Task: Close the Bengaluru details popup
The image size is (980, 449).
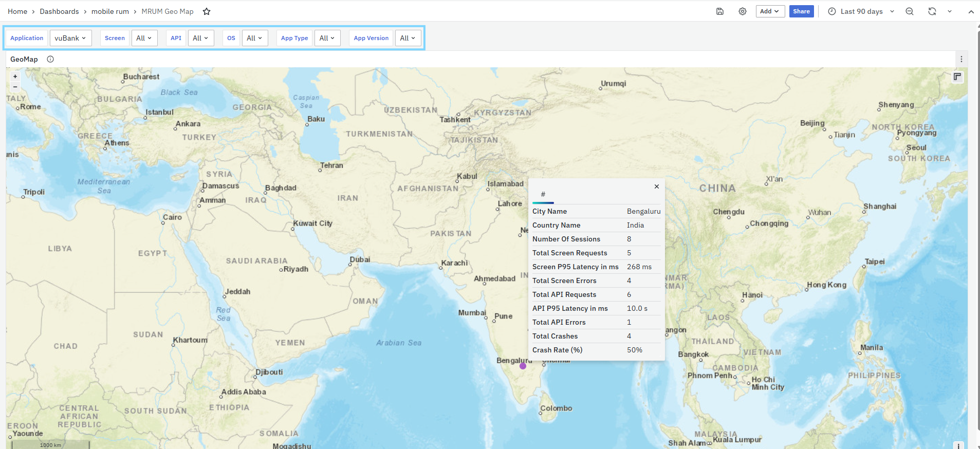Action: coord(657,186)
